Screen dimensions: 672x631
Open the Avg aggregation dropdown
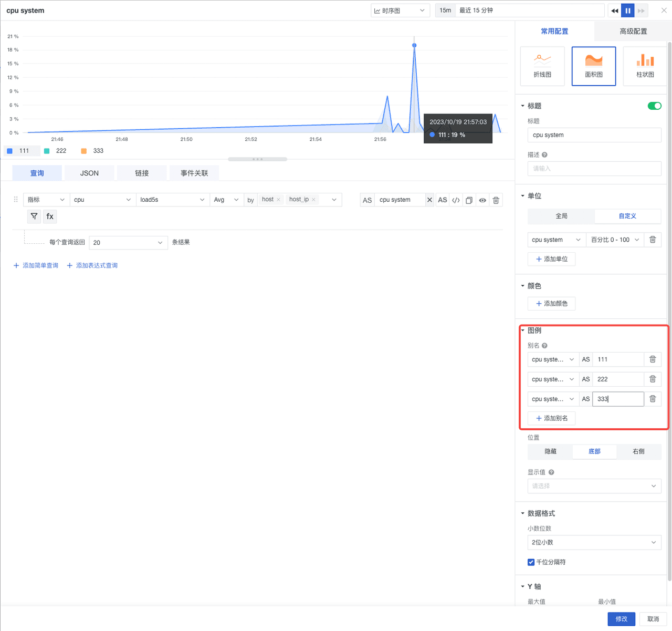click(x=226, y=200)
